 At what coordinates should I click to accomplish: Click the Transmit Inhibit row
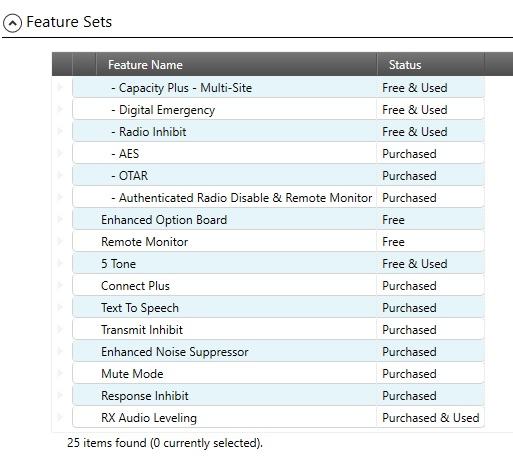pyautogui.click(x=278, y=330)
